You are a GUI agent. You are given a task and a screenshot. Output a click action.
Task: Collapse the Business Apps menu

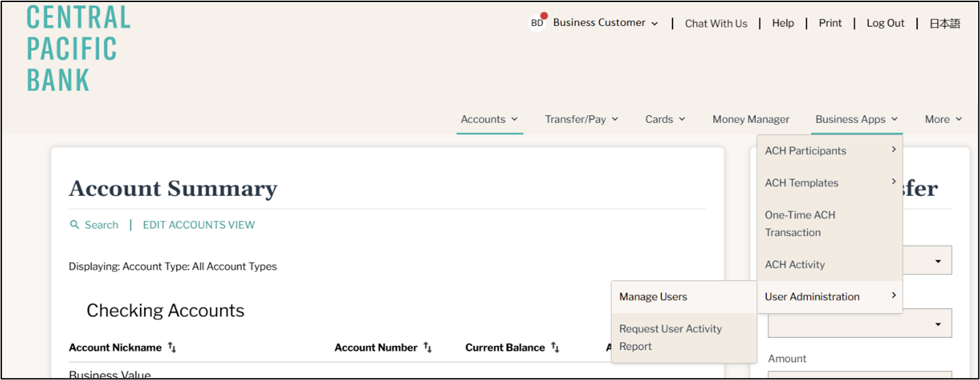click(858, 119)
